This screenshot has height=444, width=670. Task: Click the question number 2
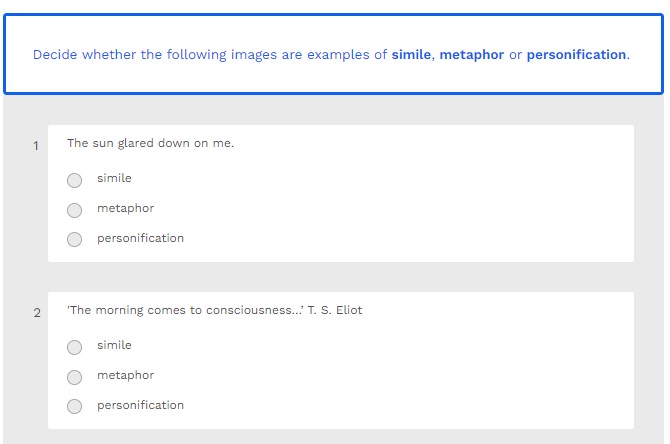coord(37,313)
